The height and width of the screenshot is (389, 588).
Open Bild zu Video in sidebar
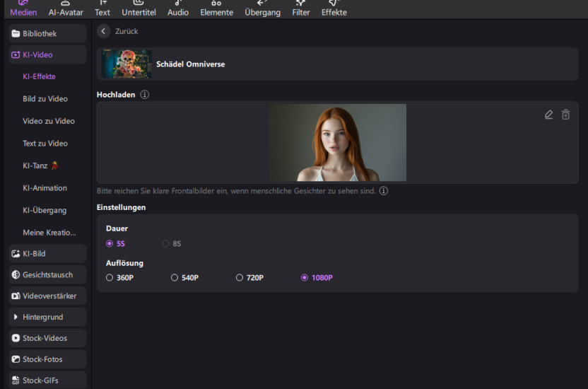[45, 99]
